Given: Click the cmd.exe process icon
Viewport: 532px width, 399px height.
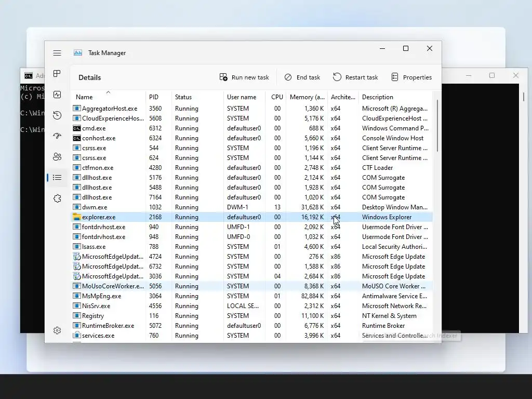Looking at the screenshot, I should tap(77, 128).
